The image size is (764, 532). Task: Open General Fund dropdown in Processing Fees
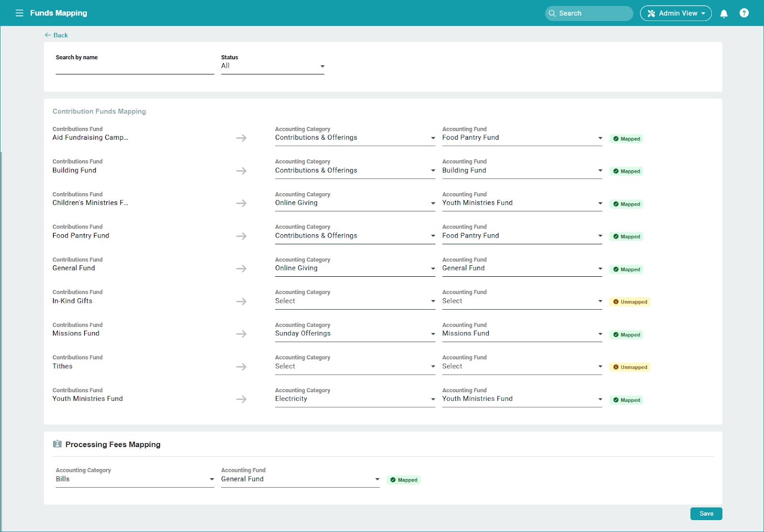[x=300, y=479]
